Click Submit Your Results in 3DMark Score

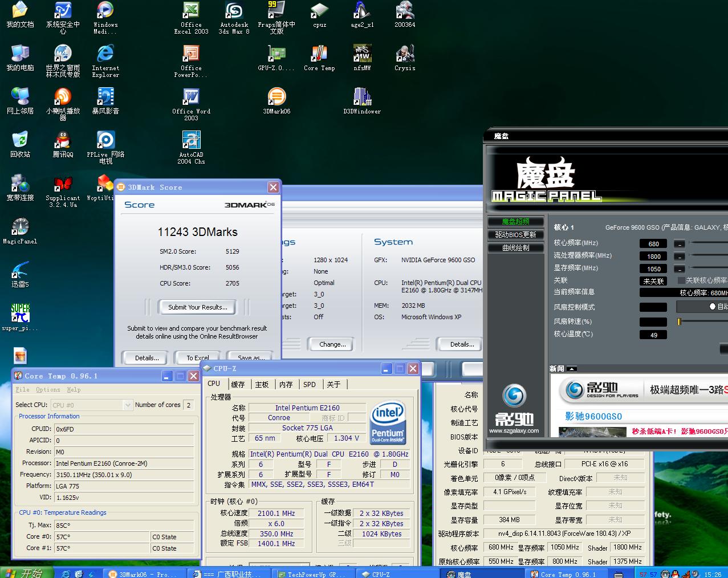point(198,307)
